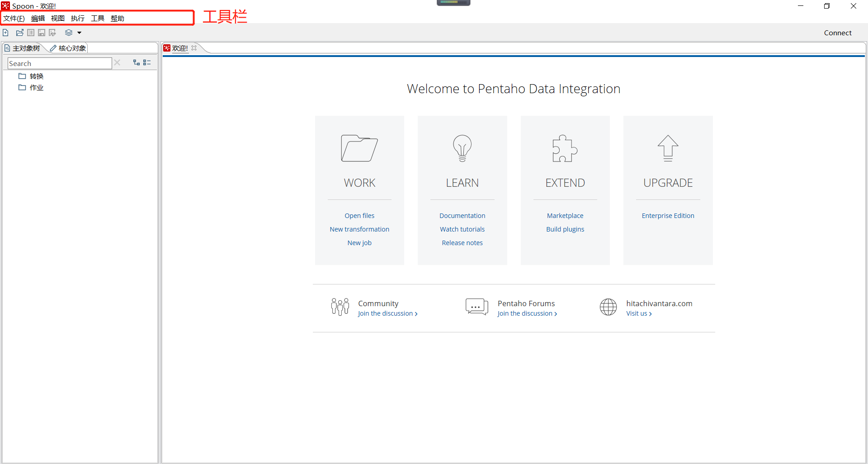868x464 pixels.
Task: Click the Explore repository toolbar icon
Action: click(x=31, y=33)
